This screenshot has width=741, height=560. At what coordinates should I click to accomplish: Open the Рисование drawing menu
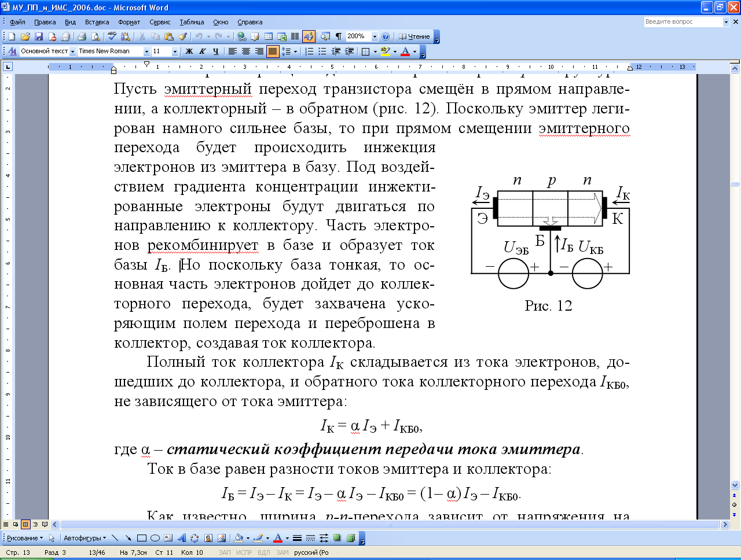pos(24,538)
